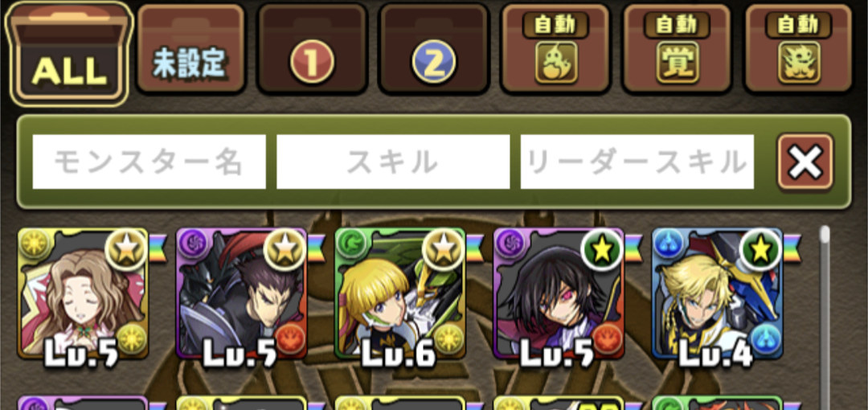Open the last 自動 tab with dragon icon
Image resolution: width=868 pixels, height=410 pixels.
point(799,49)
